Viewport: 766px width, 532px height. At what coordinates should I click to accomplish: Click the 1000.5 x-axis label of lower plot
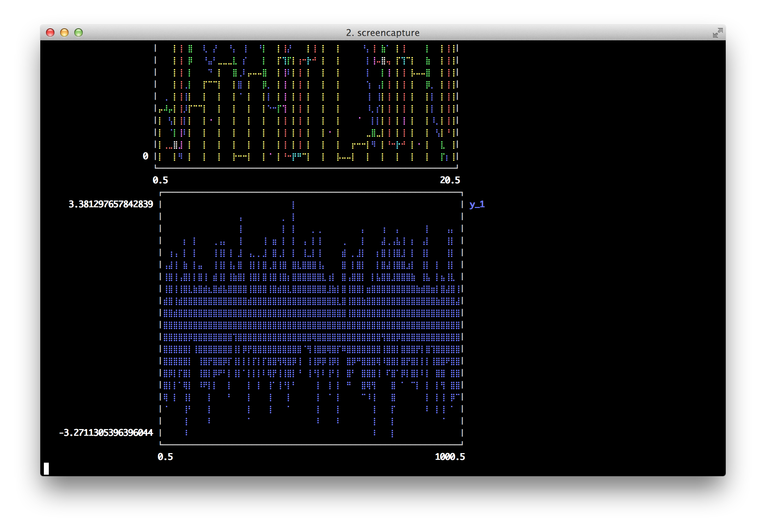pos(450,457)
